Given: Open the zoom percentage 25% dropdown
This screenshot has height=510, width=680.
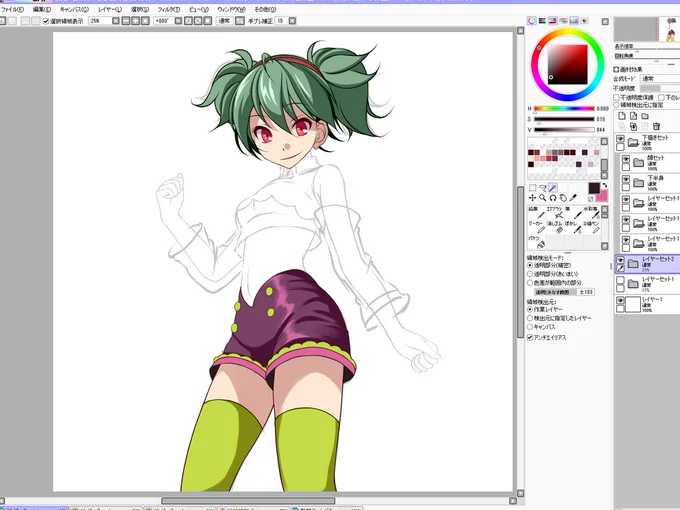Looking at the screenshot, I should pyautogui.click(x=116, y=21).
